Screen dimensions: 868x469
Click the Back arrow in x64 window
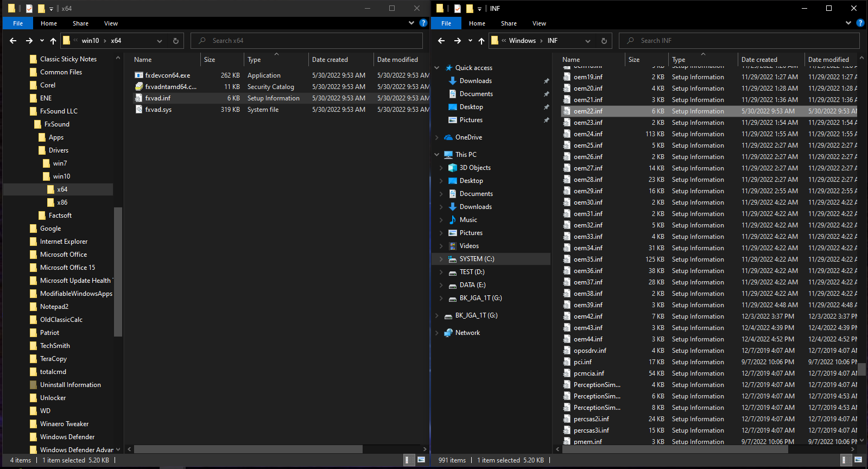(13, 41)
